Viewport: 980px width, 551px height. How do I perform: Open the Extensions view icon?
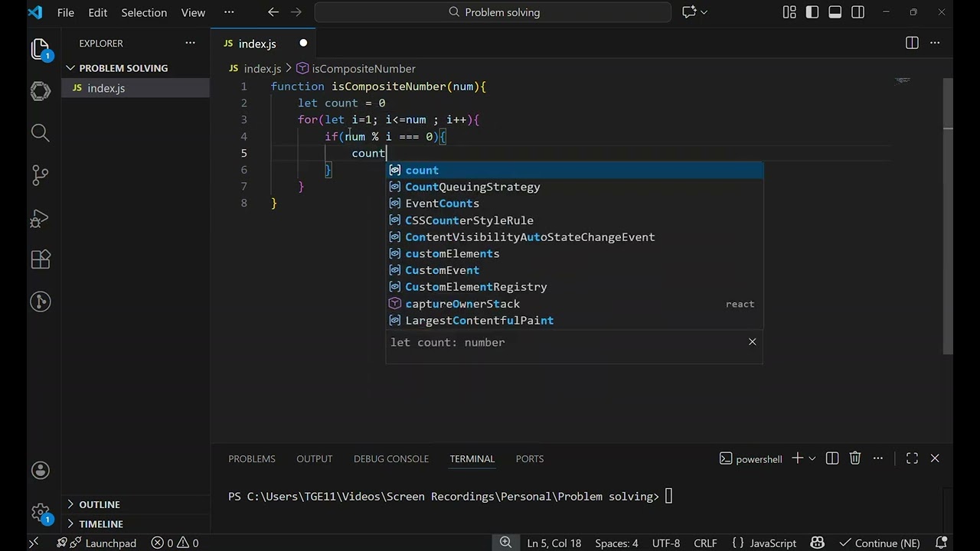(41, 259)
